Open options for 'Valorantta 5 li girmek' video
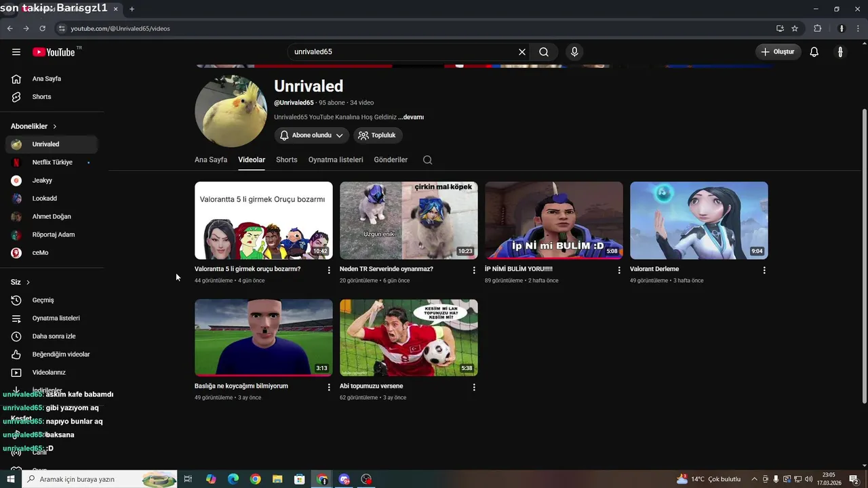 tap(329, 270)
